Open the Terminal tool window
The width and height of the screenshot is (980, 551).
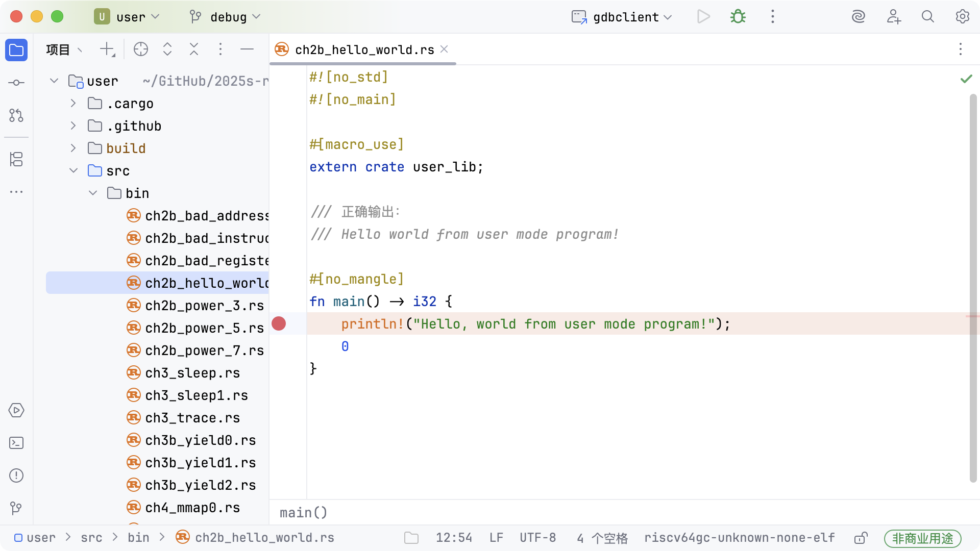click(x=16, y=443)
